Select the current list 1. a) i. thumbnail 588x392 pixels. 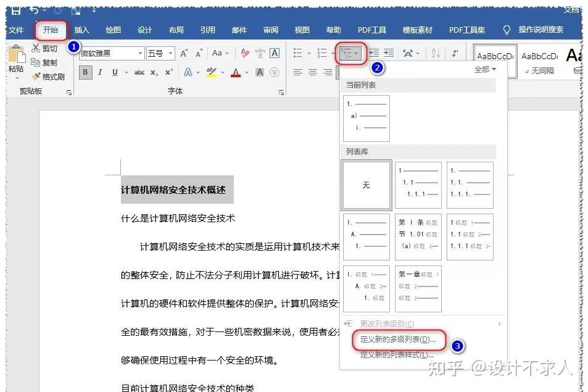coord(366,118)
